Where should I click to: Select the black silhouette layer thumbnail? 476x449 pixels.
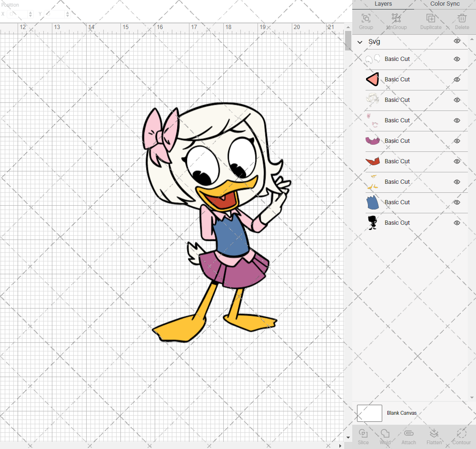tap(373, 222)
